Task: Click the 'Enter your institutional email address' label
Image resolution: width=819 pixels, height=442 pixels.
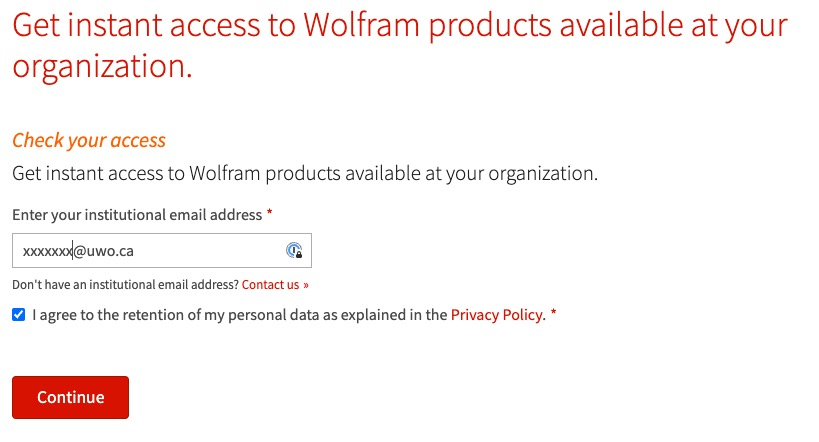Action: (137, 215)
